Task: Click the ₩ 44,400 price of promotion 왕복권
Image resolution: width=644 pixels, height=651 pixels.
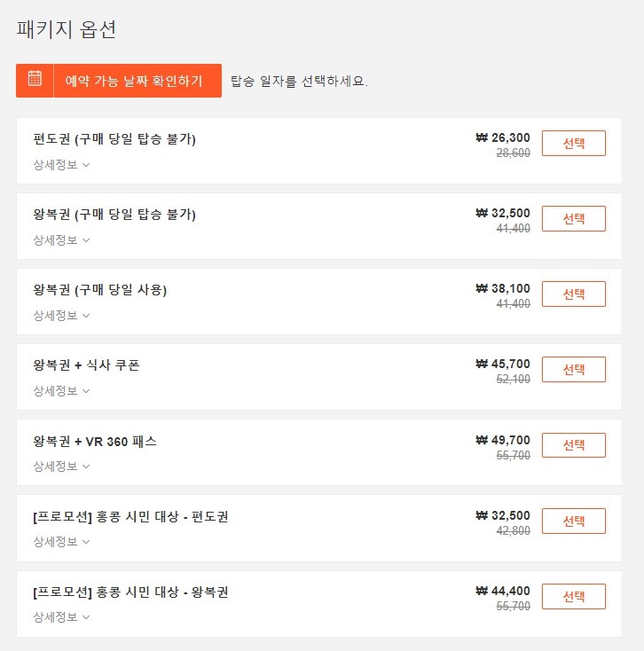Action: pyautogui.click(x=503, y=591)
